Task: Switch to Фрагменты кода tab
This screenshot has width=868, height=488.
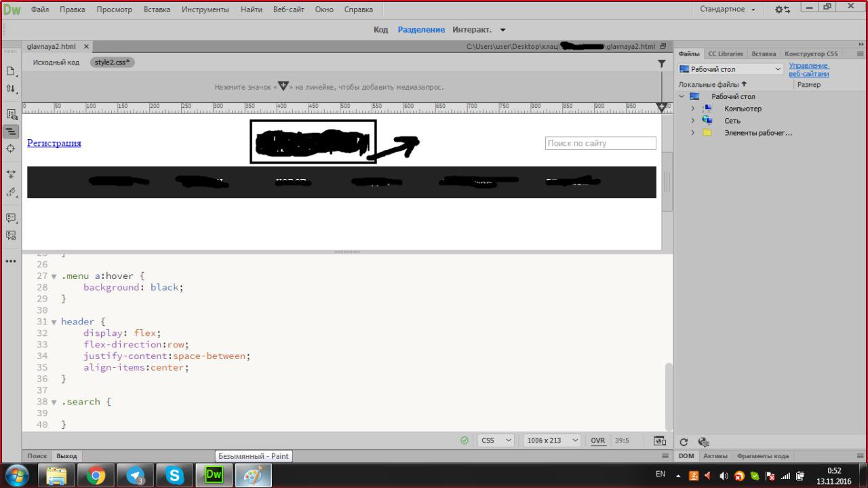Action: (762, 456)
